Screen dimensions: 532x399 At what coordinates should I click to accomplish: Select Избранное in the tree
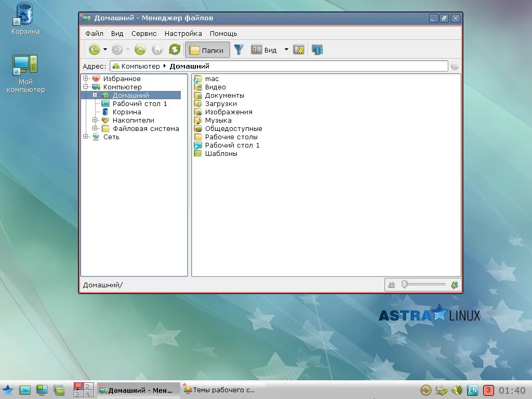coord(122,79)
